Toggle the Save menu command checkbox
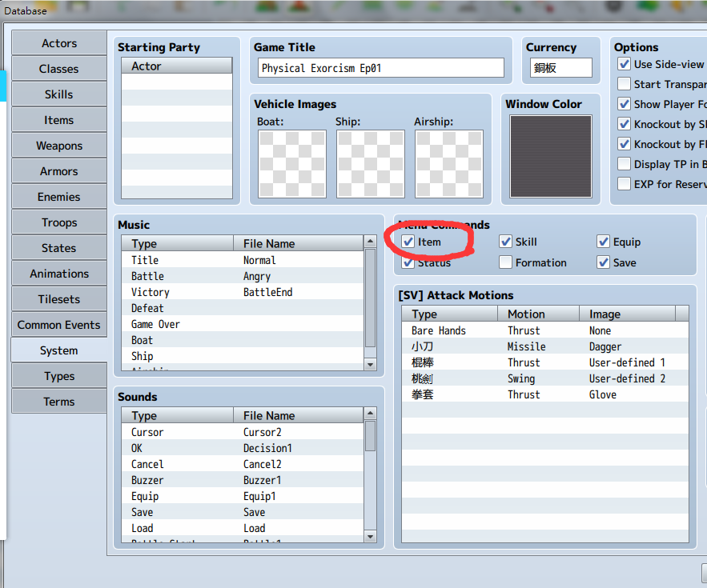 coord(603,262)
